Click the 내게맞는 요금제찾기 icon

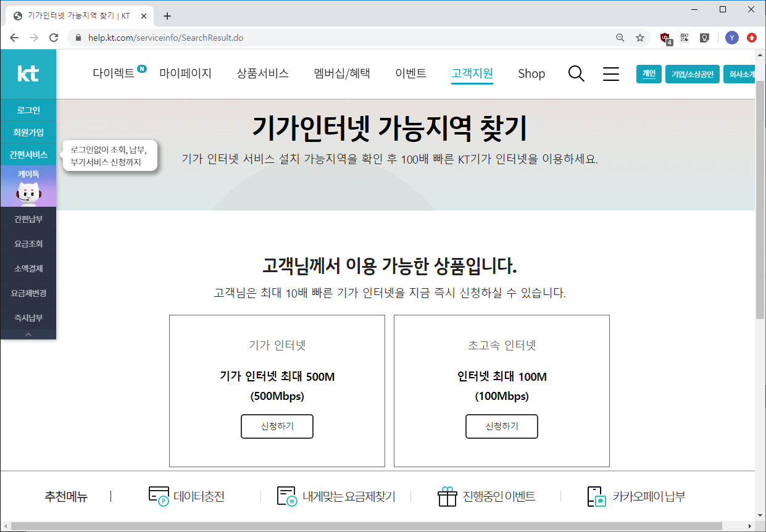point(287,496)
